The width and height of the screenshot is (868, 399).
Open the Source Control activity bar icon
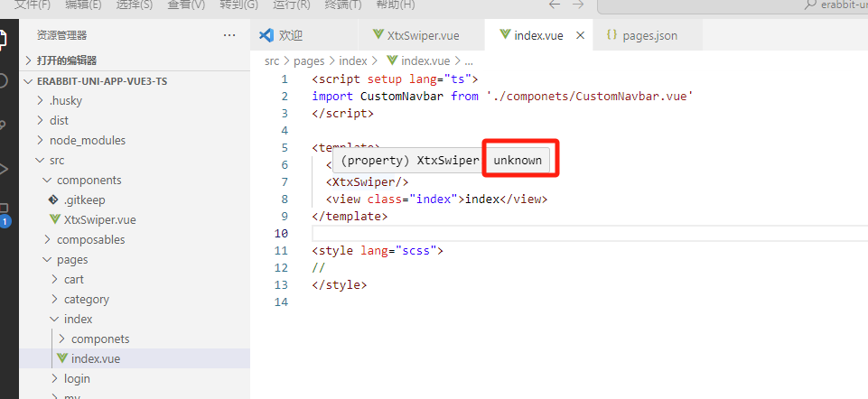tap(3, 125)
